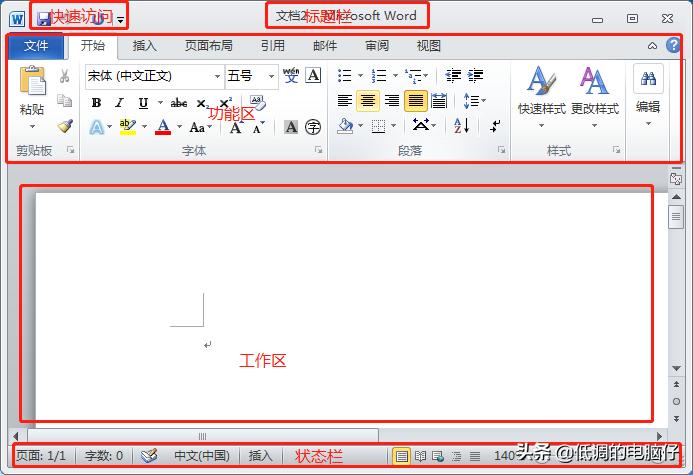
Task: Open the Editing binoculars menu
Action: 648,95
